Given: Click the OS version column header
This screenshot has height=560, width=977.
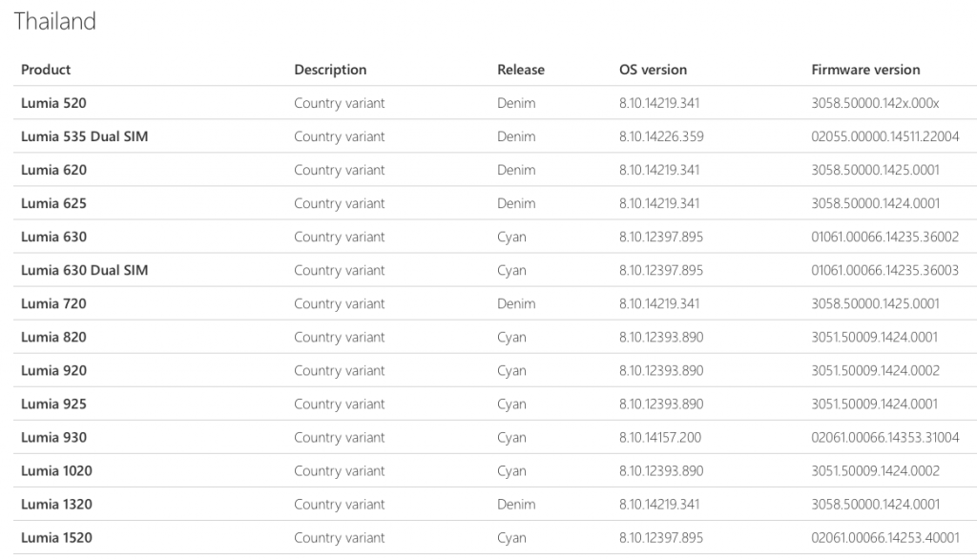Looking at the screenshot, I should (653, 70).
